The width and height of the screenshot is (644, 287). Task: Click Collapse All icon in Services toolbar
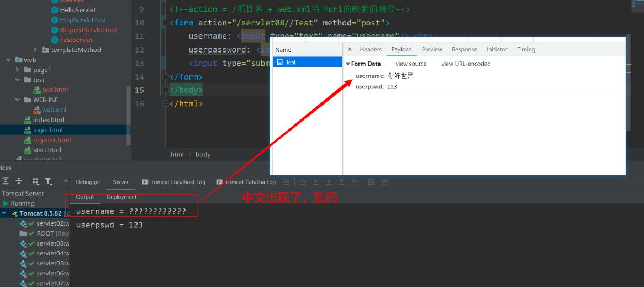(19, 181)
